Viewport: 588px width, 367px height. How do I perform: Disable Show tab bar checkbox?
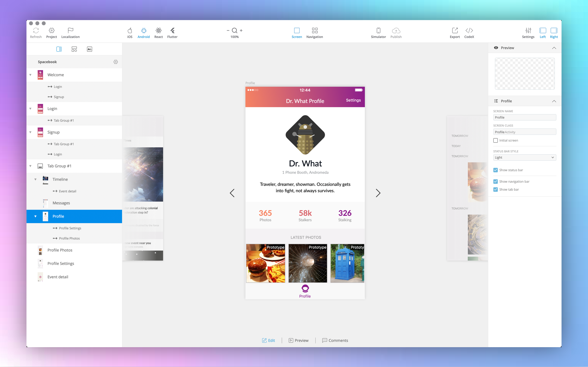coord(496,189)
